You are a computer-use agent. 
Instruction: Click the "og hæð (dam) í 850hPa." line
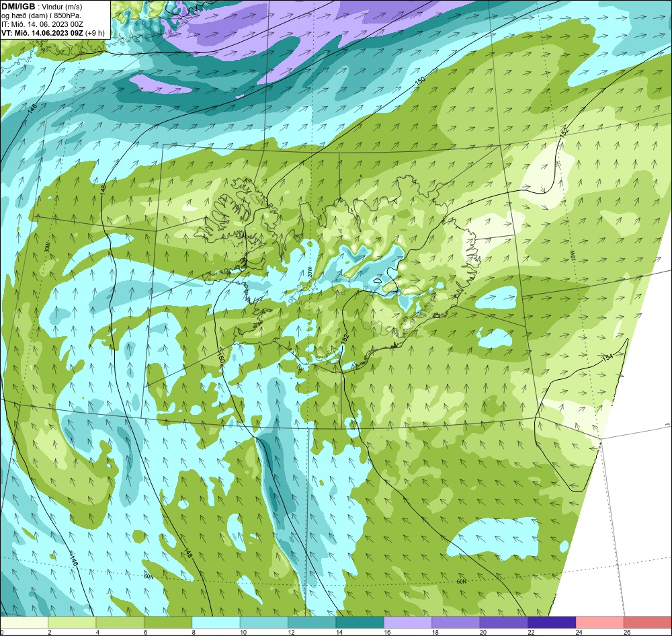click(x=42, y=16)
